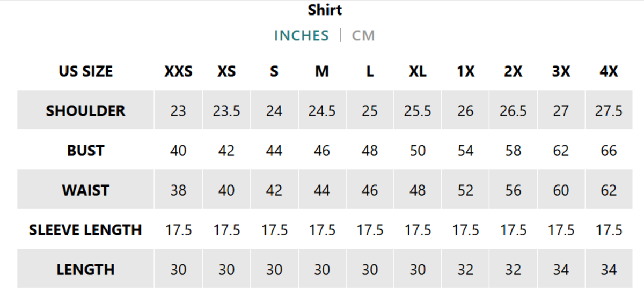Screen dimensions: 644x290
Task: Click the bust value 54 for 1X
Action: pyautogui.click(x=465, y=151)
